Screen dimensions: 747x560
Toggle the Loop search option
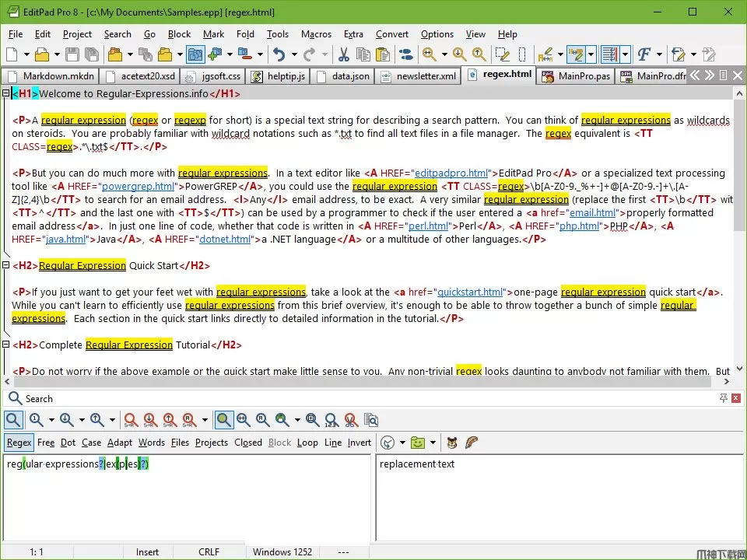point(307,443)
